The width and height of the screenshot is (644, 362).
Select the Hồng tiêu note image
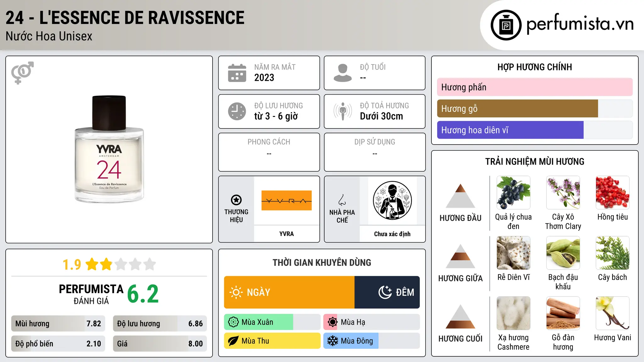pyautogui.click(x=613, y=193)
